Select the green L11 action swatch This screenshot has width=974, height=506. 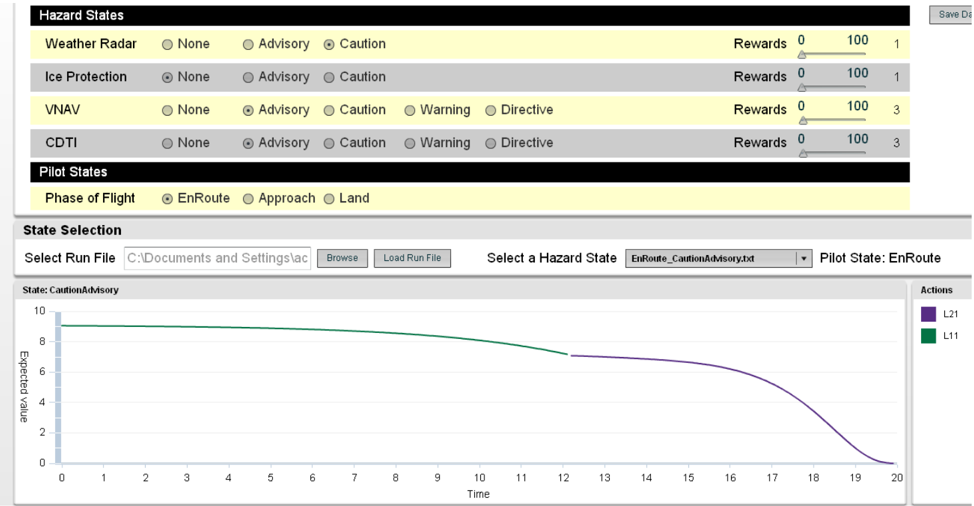point(928,336)
